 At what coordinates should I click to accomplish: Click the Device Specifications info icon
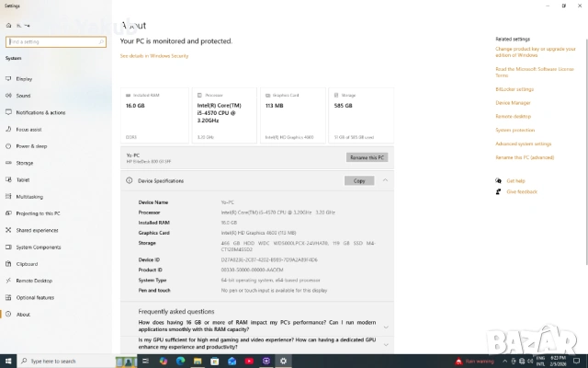click(130, 180)
